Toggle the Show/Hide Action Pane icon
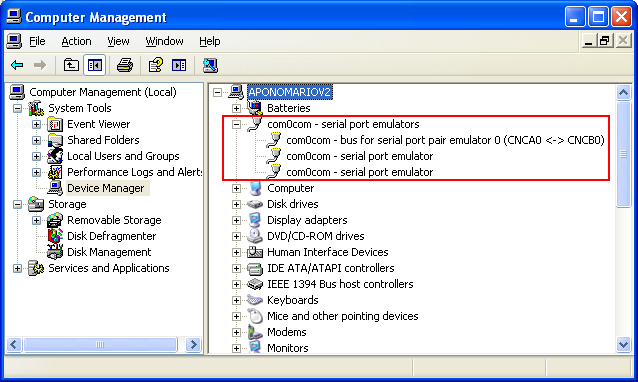The width and height of the screenshot is (638, 382). tap(179, 65)
